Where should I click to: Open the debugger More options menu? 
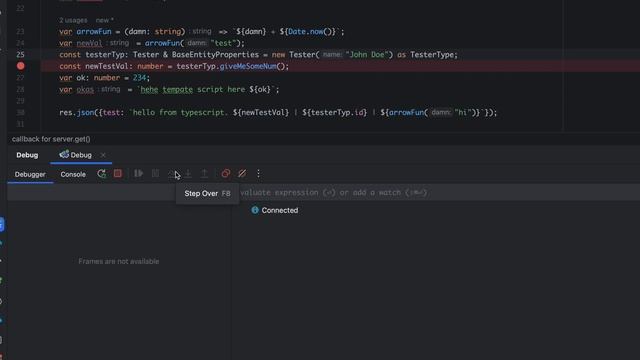click(x=258, y=173)
